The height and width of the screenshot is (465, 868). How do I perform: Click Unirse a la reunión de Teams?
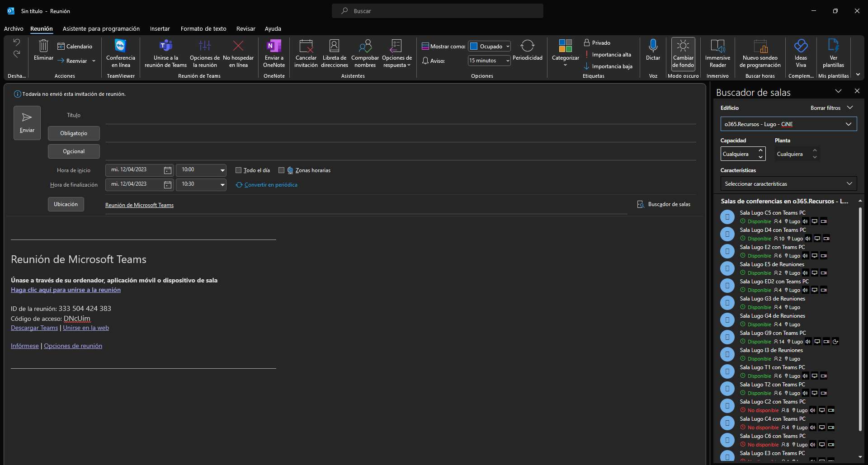click(x=166, y=53)
